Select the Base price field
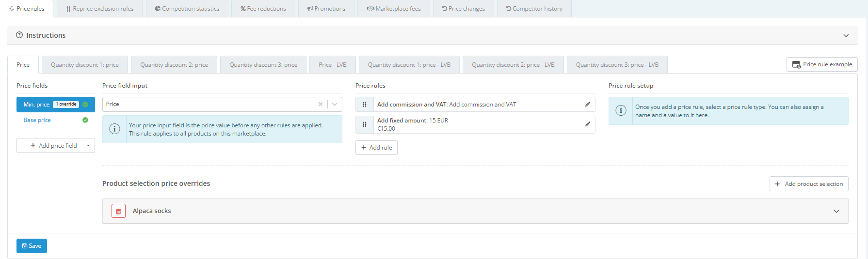The image size is (868, 259). click(x=37, y=120)
